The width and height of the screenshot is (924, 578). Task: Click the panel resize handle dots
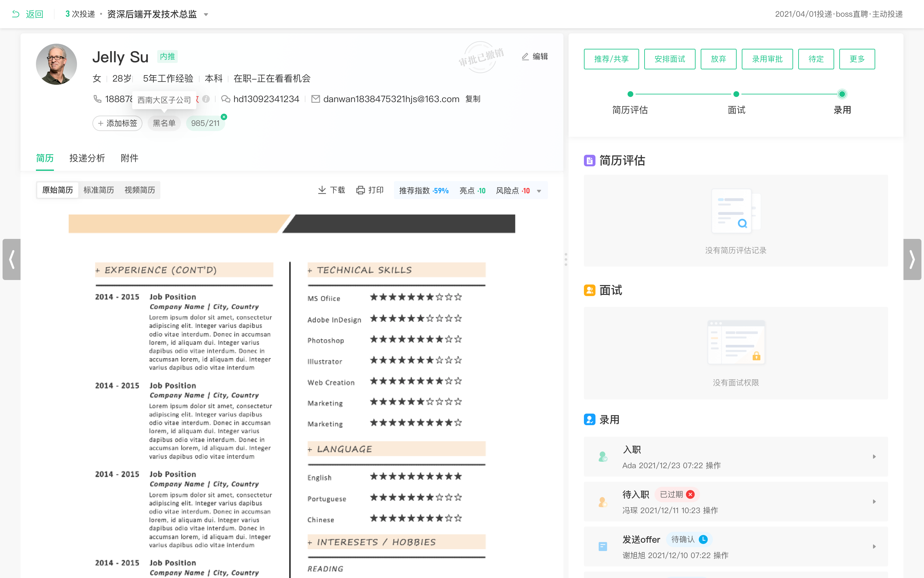[566, 259]
